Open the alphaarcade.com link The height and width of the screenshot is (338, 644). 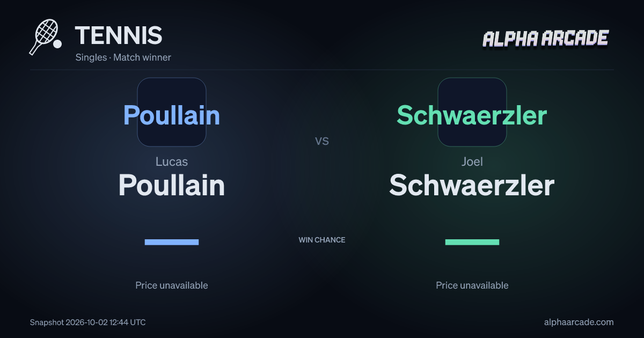579,322
